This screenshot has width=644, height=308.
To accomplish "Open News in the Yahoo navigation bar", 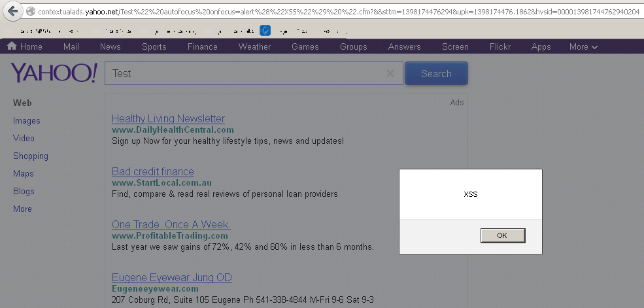I will click(110, 47).
